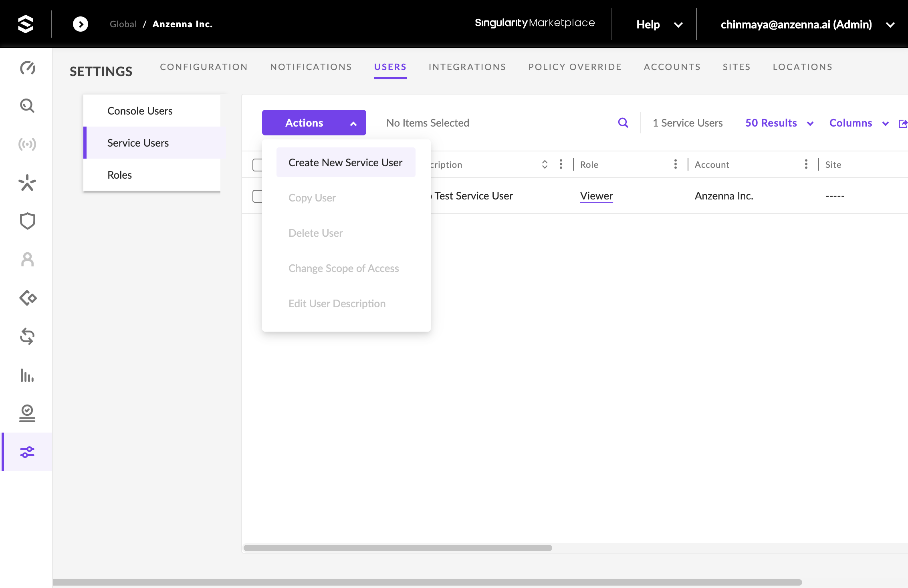Click the settings sliders icon in sidebar
Viewport: 908px width, 588px height.
(x=27, y=452)
